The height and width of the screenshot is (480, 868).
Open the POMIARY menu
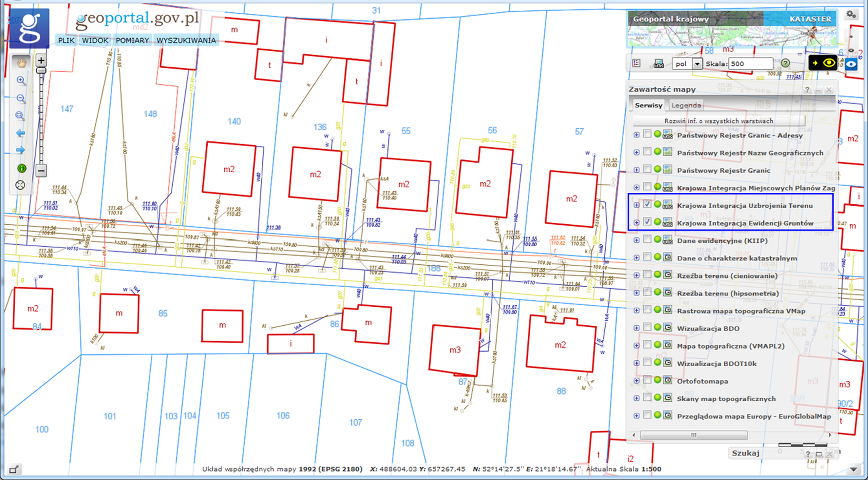pos(132,41)
